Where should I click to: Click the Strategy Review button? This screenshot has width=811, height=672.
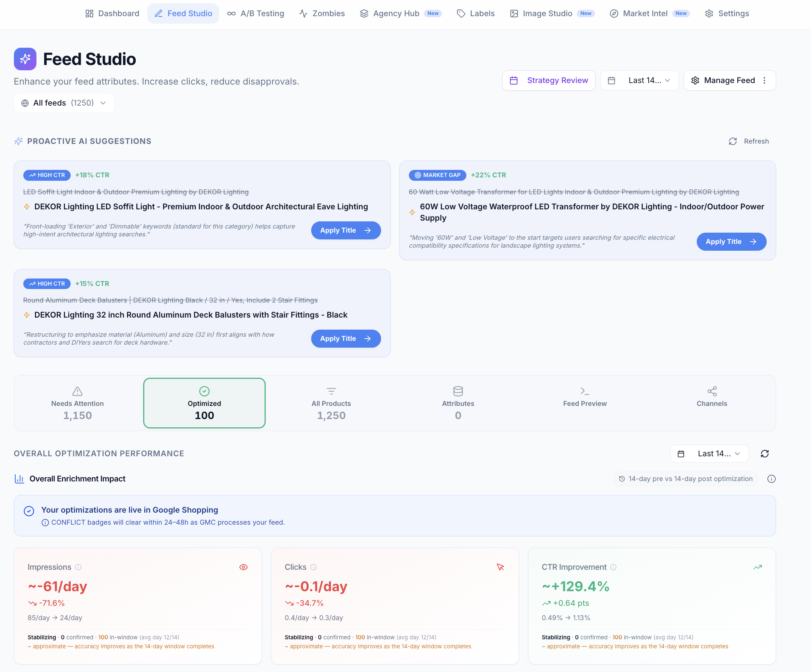[549, 80]
